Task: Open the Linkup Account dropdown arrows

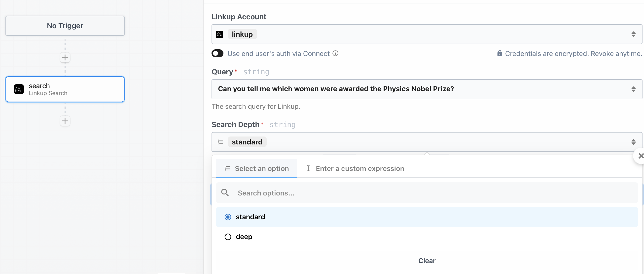Action: coord(633,34)
